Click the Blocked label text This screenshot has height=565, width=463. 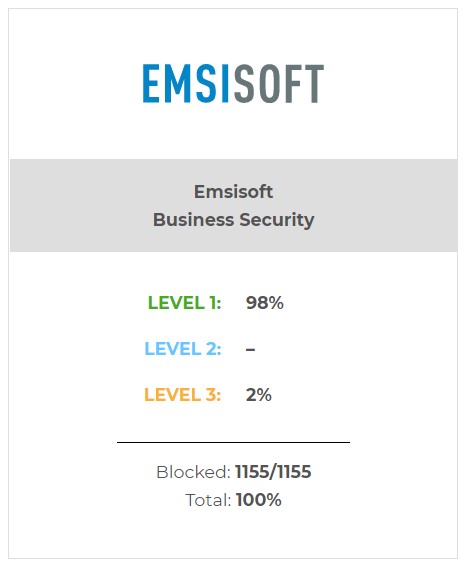pyautogui.click(x=193, y=472)
